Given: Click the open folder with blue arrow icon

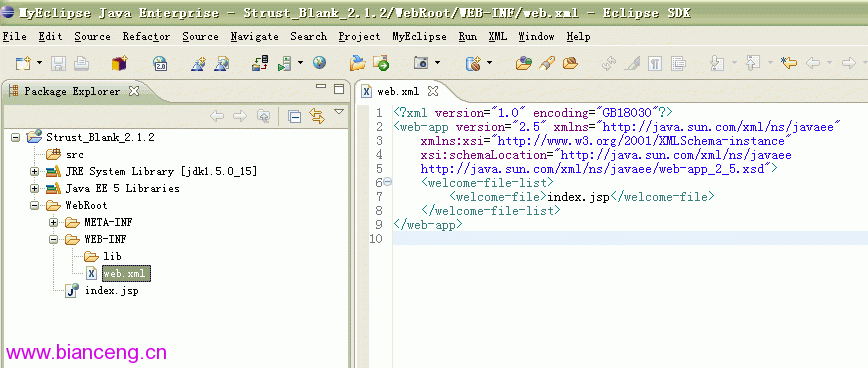Looking at the screenshot, I should click(x=358, y=63).
